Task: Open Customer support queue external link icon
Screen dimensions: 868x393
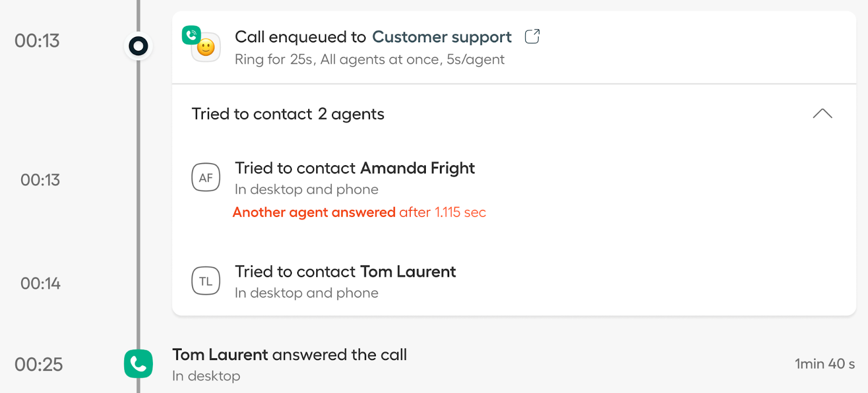Action: click(x=532, y=36)
